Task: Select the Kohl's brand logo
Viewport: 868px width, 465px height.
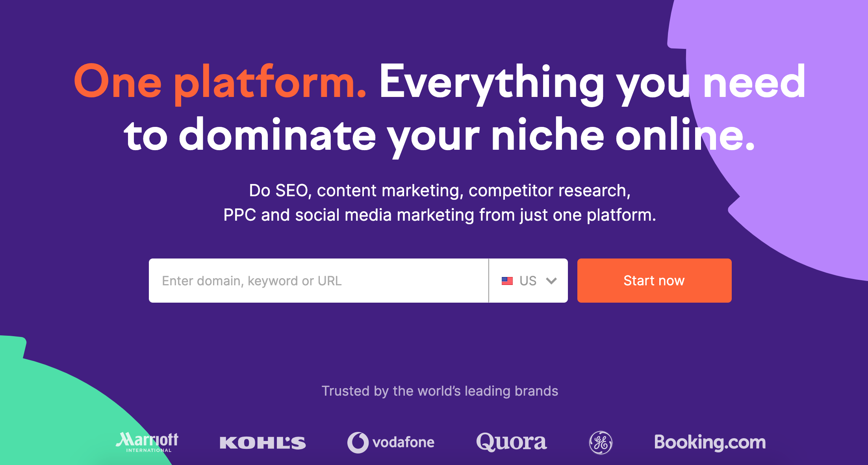Action: point(263,442)
